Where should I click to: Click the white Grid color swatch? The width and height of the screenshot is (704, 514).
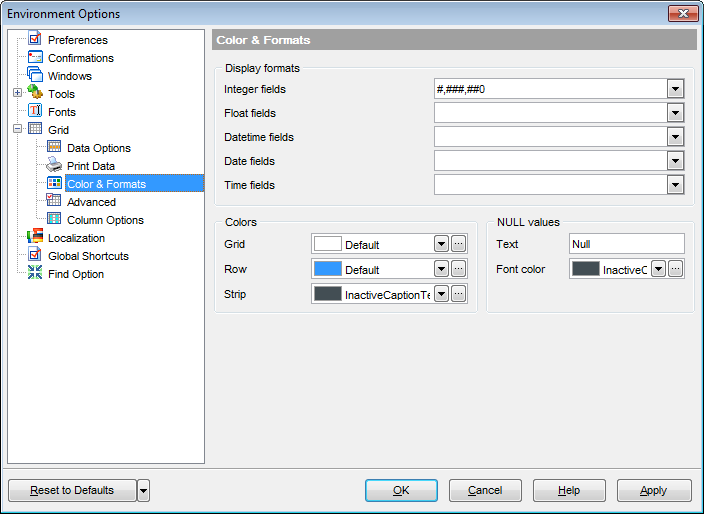click(328, 244)
